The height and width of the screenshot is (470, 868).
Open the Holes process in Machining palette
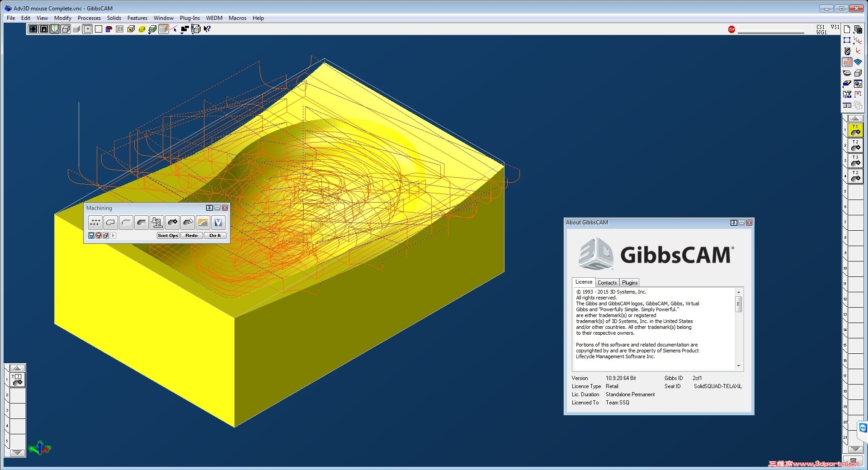(x=95, y=222)
